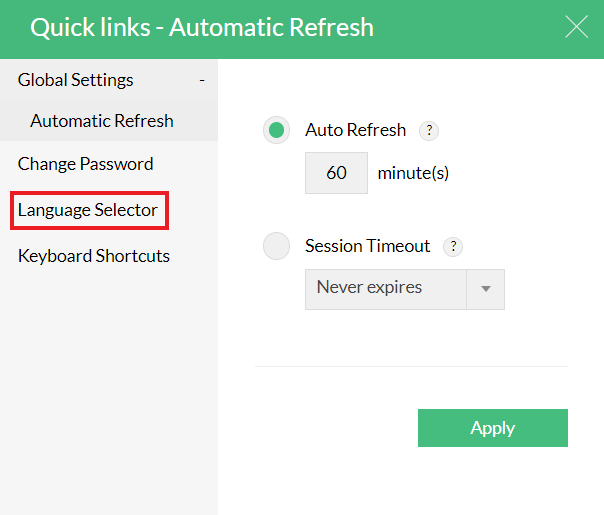Click the refresh minutes input field
The height and width of the screenshot is (515, 604).
[x=336, y=173]
